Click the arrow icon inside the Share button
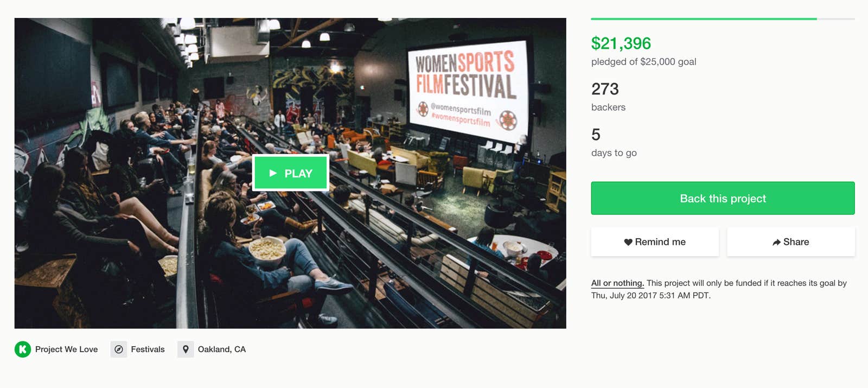 pyautogui.click(x=775, y=242)
